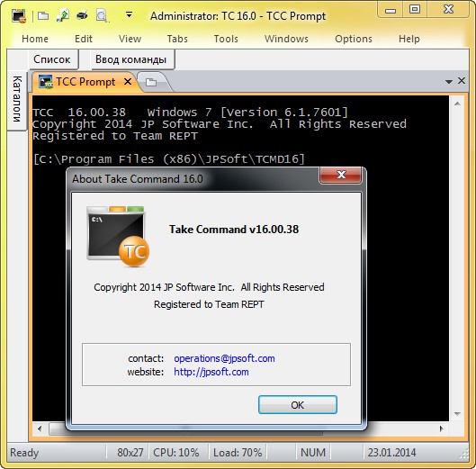This screenshot has height=469, width=476.
Task: Click the console prompt path line
Action: 168,159
